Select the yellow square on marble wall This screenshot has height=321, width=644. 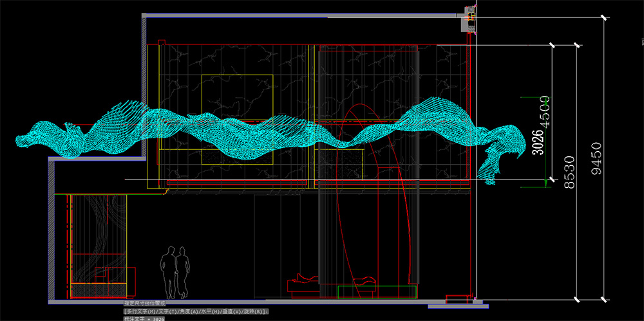pyautogui.click(x=237, y=96)
